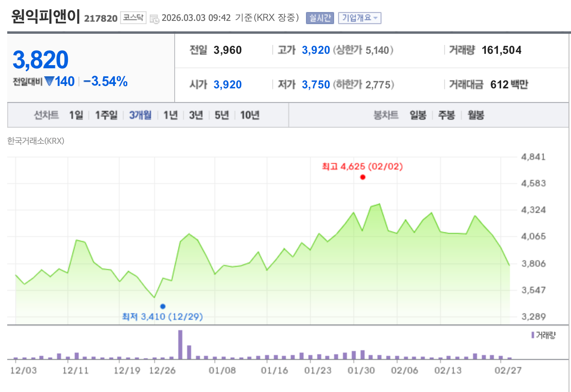
Task: Click the current price 3,820
Action: (x=41, y=60)
